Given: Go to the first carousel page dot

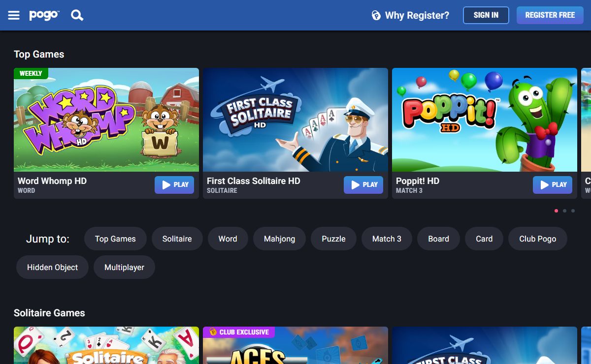Looking at the screenshot, I should coord(557,211).
